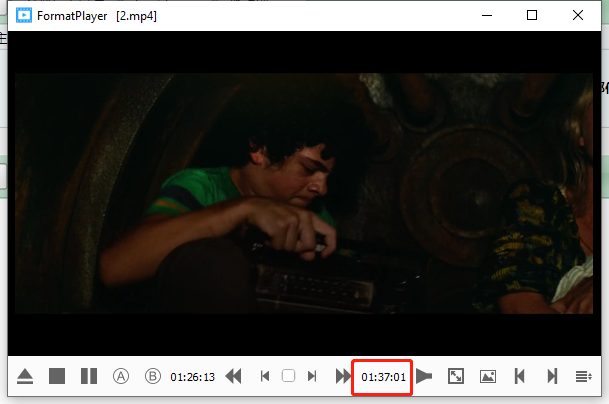
Task: Click the video frame display area
Action: pos(304,193)
